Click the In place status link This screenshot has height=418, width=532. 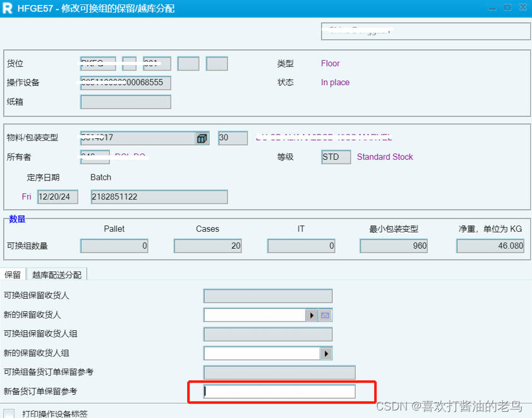click(334, 82)
